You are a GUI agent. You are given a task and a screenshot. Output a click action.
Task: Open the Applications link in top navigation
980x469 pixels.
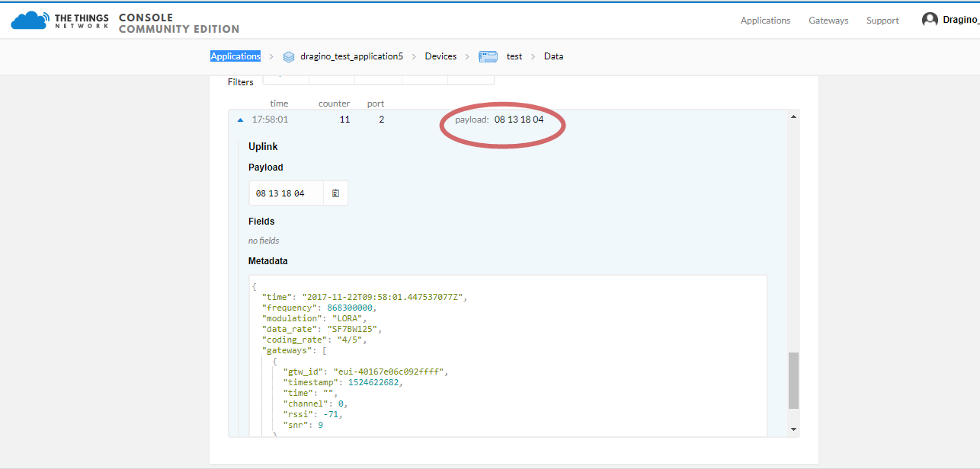pos(765,21)
